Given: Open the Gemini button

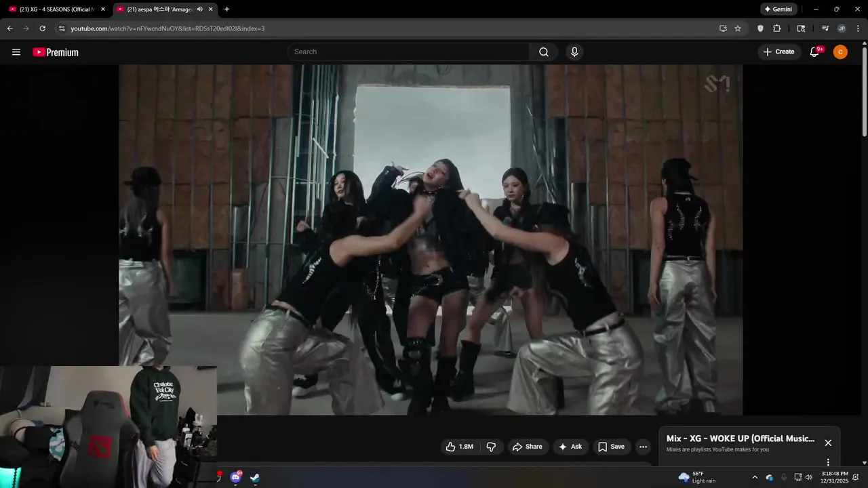Looking at the screenshot, I should point(778,9).
